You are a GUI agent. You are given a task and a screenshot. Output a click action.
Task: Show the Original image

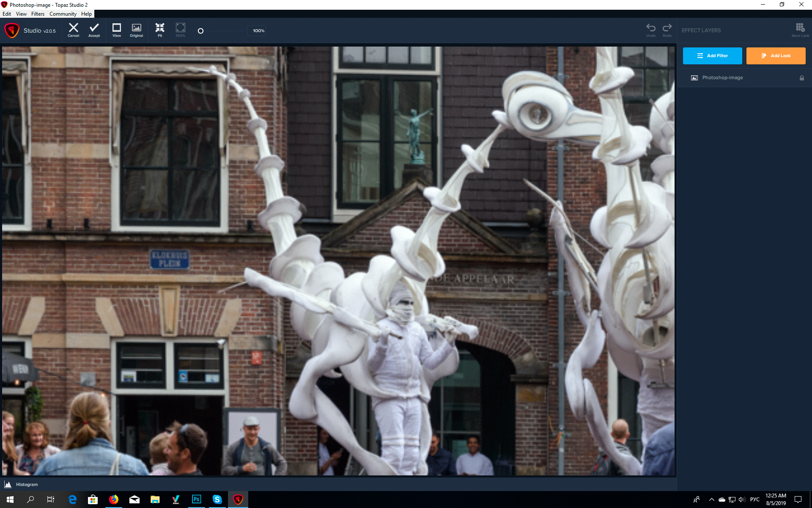tap(136, 30)
